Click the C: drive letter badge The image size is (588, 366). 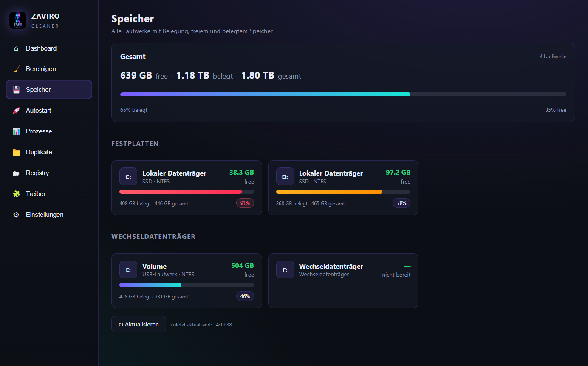pyautogui.click(x=128, y=176)
